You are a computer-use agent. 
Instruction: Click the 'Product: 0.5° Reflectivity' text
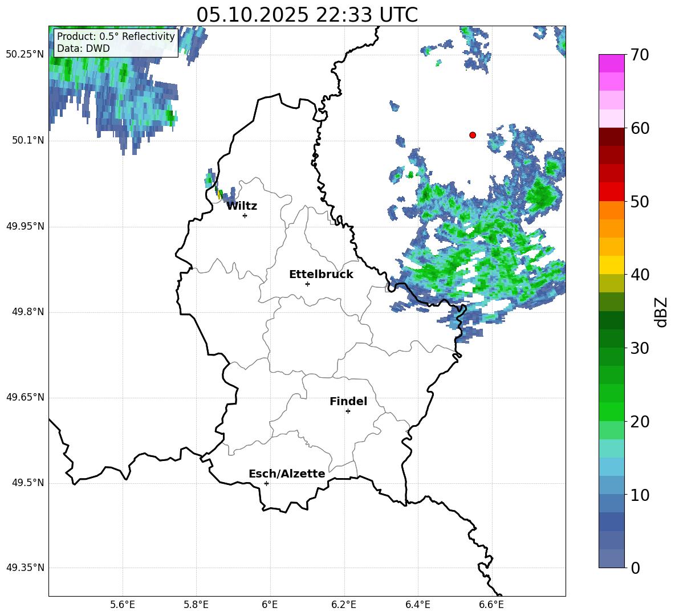click(116, 36)
